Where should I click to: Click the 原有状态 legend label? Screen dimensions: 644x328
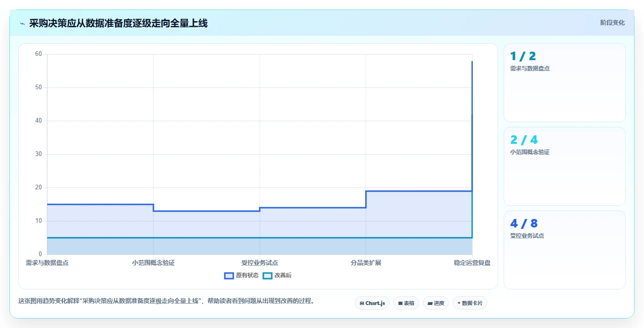pyautogui.click(x=247, y=275)
